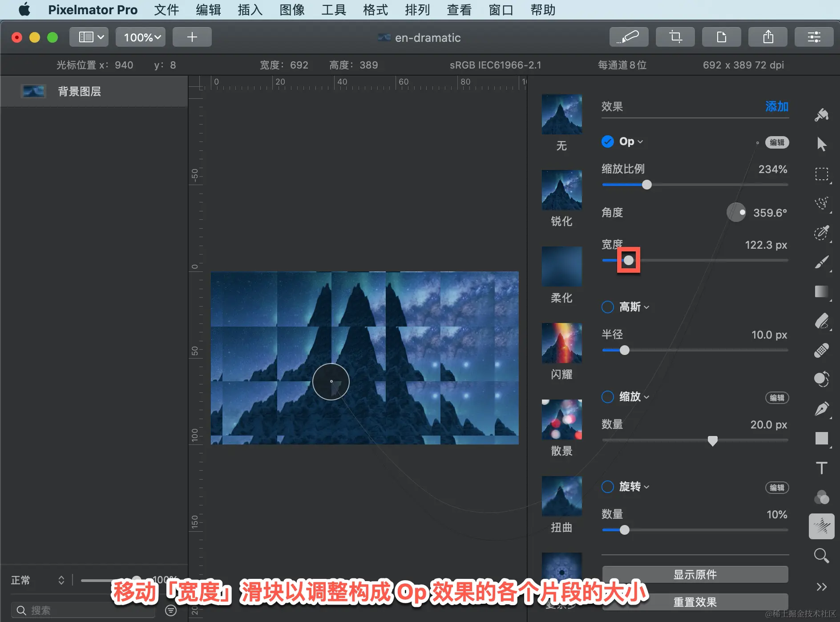Select the Zoom magnifier tool

[x=821, y=556]
